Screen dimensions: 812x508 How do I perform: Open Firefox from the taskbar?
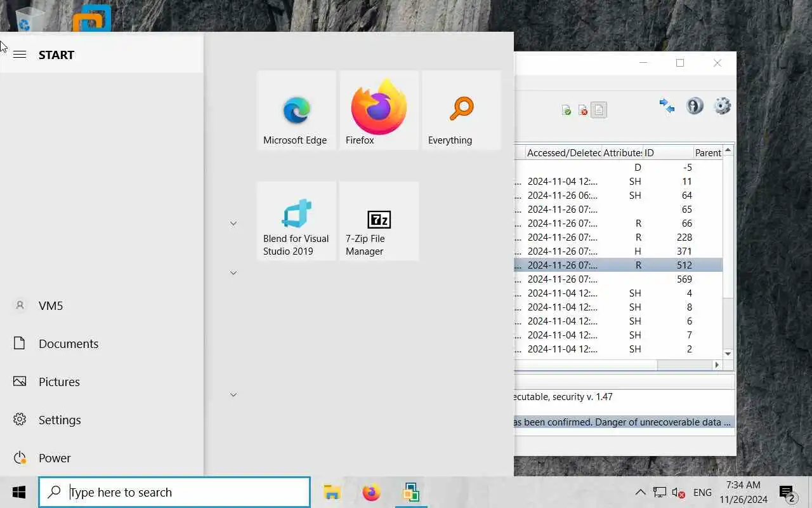coord(371,492)
